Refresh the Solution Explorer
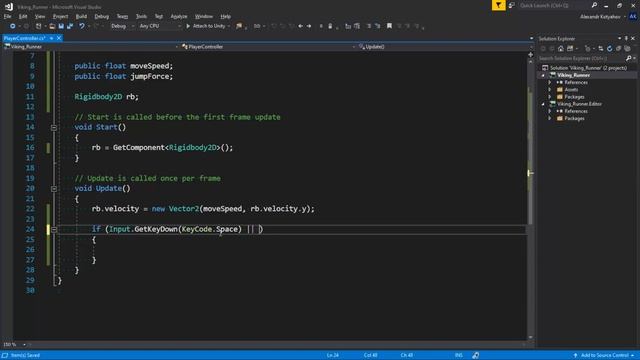Viewport: 640px width, 360px height. pos(610,49)
